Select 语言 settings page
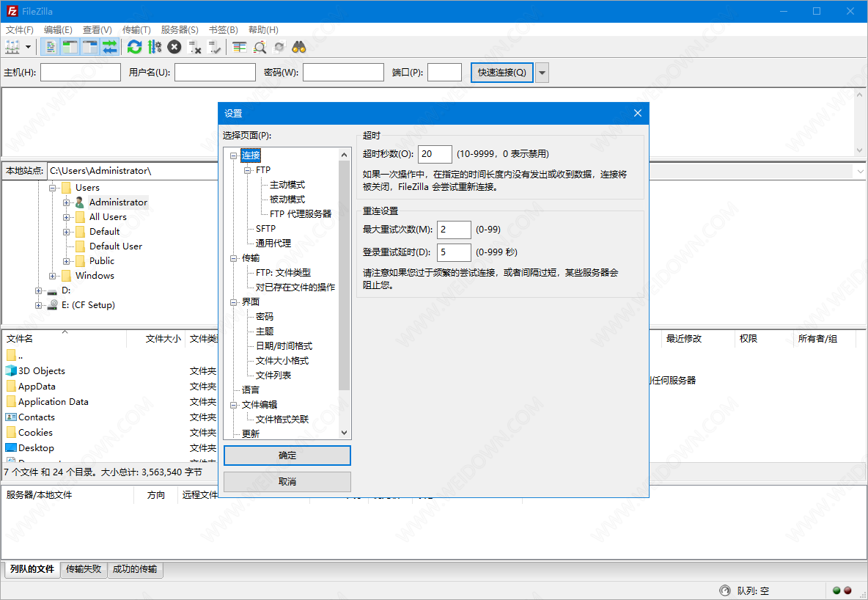The width and height of the screenshot is (868, 600). point(251,390)
